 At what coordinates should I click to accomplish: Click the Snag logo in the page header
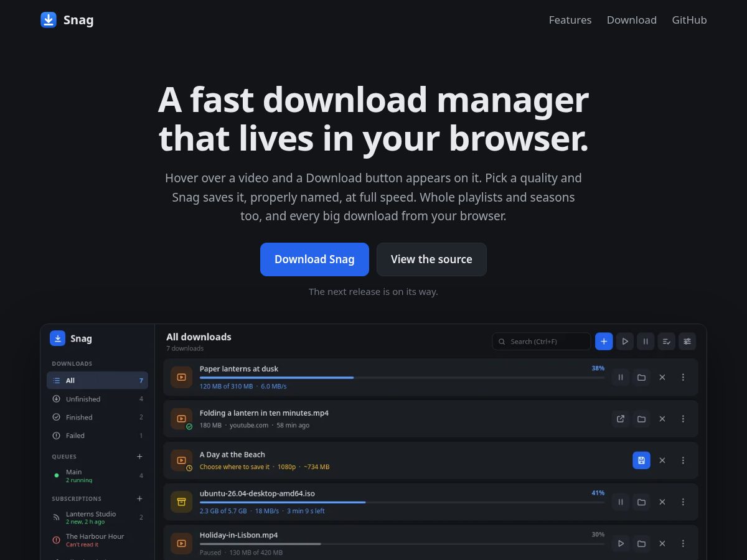(x=67, y=20)
